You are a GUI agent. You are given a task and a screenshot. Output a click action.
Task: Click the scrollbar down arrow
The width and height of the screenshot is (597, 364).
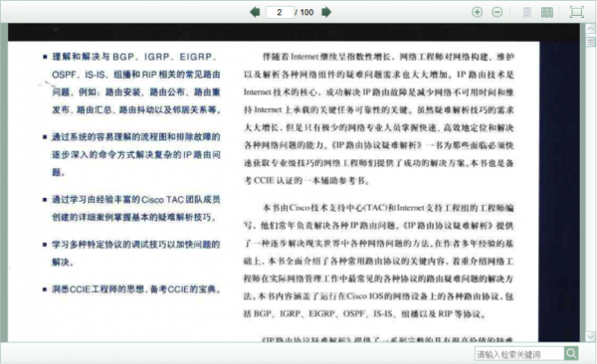[590, 336]
